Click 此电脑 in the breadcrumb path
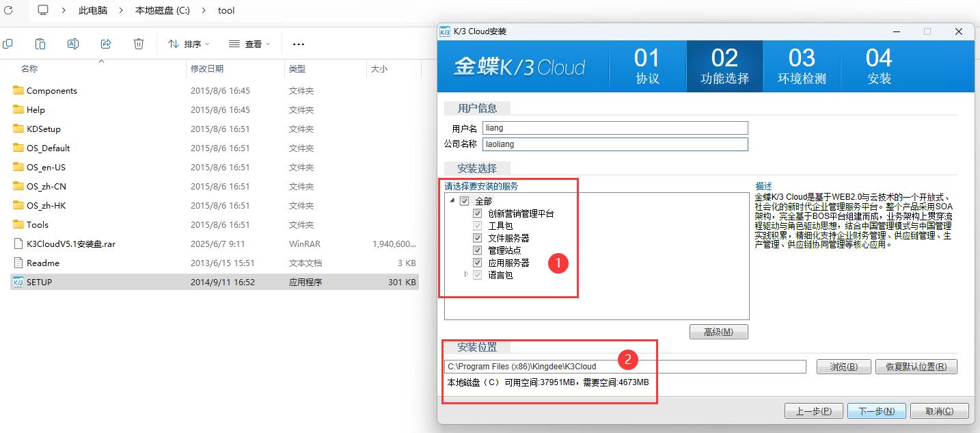The image size is (980, 433). [92, 10]
